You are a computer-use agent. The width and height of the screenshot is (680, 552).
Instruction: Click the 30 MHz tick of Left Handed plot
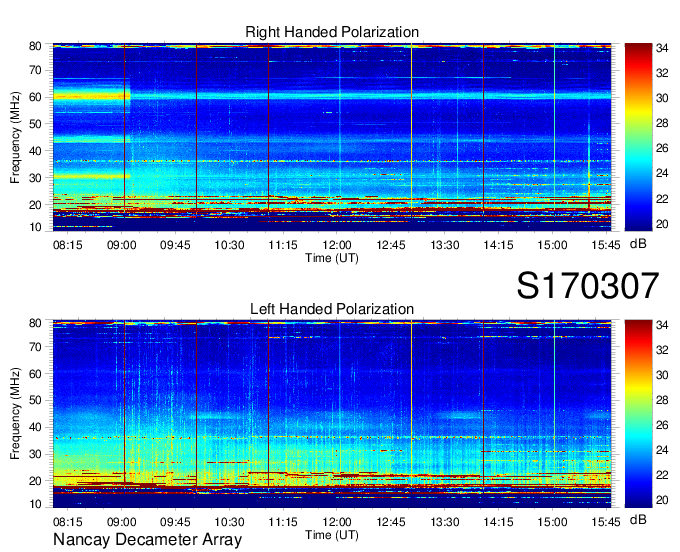(35, 454)
